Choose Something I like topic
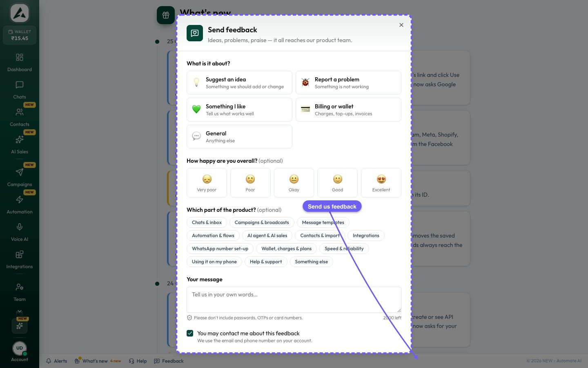Screen dimensions: 588x368 239,110
